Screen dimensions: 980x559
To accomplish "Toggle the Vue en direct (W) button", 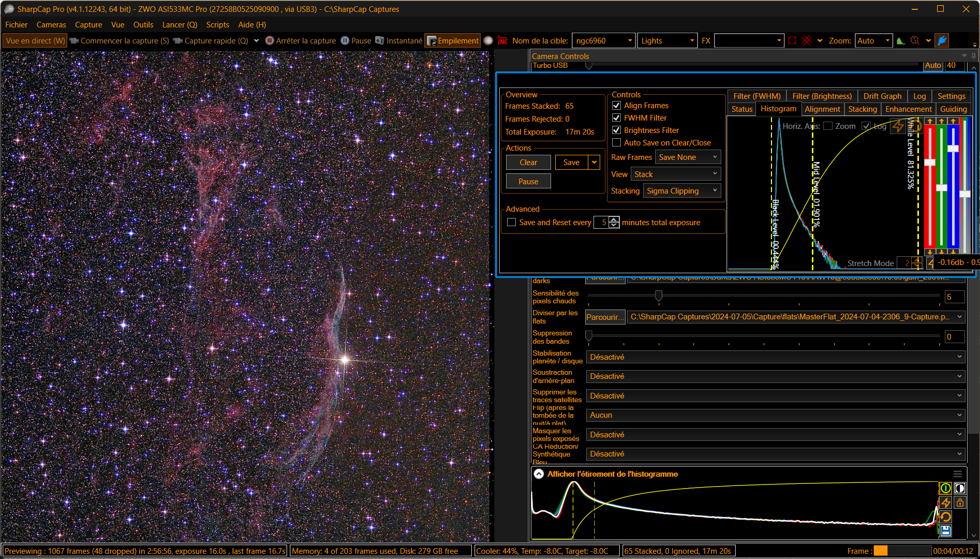I will click(x=35, y=40).
